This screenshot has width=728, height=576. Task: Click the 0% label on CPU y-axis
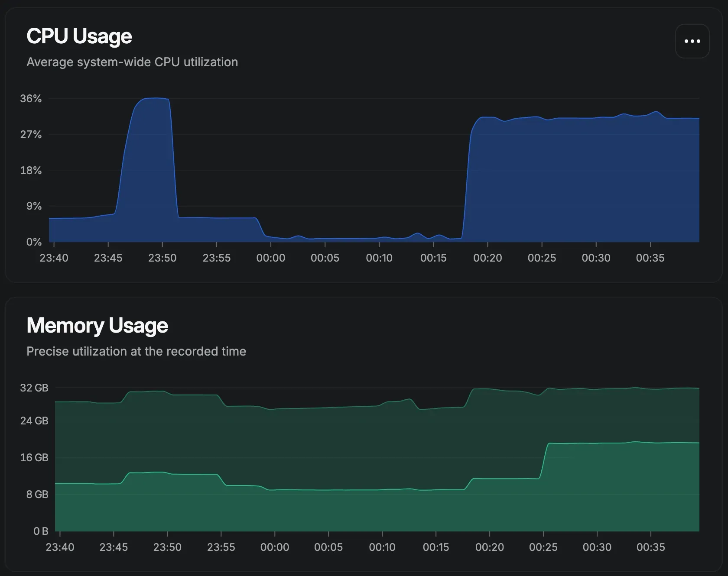(x=34, y=242)
